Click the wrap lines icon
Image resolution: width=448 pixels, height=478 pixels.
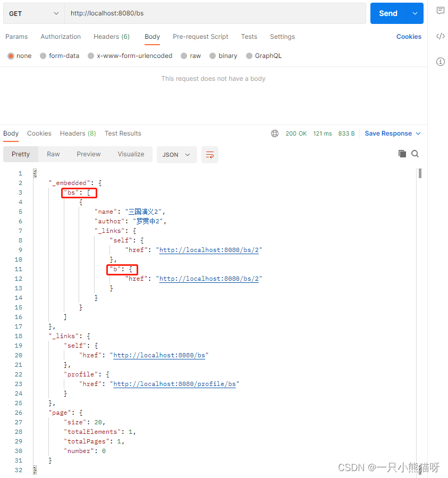click(210, 155)
